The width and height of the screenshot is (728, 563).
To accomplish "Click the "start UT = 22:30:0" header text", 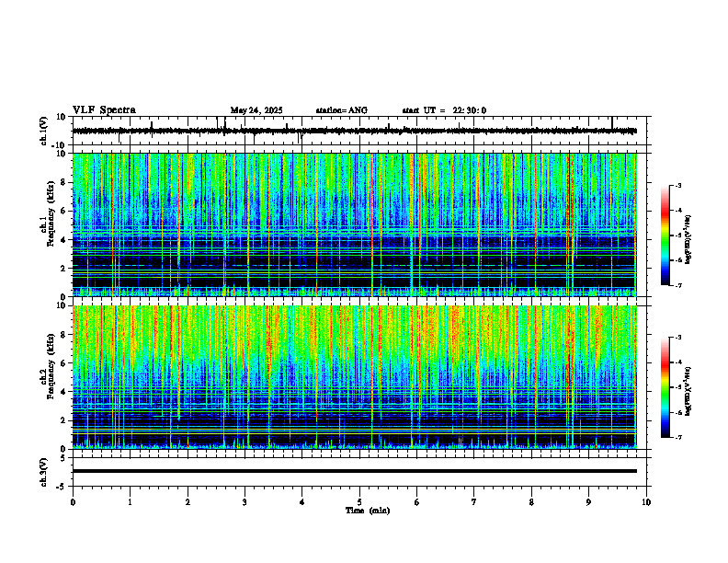I will click(444, 110).
